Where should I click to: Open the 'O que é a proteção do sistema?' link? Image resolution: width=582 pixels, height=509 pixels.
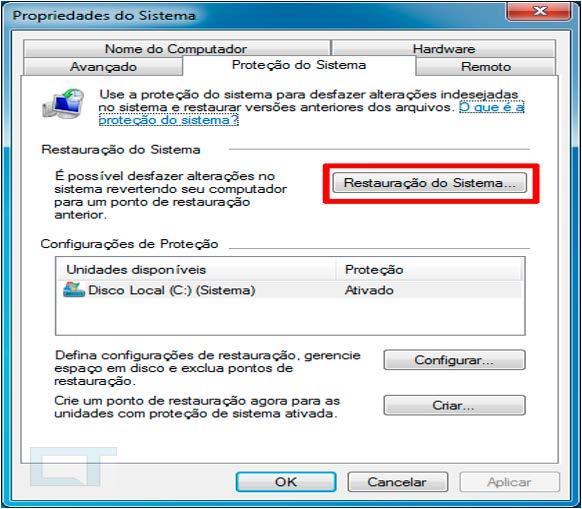[311, 114]
